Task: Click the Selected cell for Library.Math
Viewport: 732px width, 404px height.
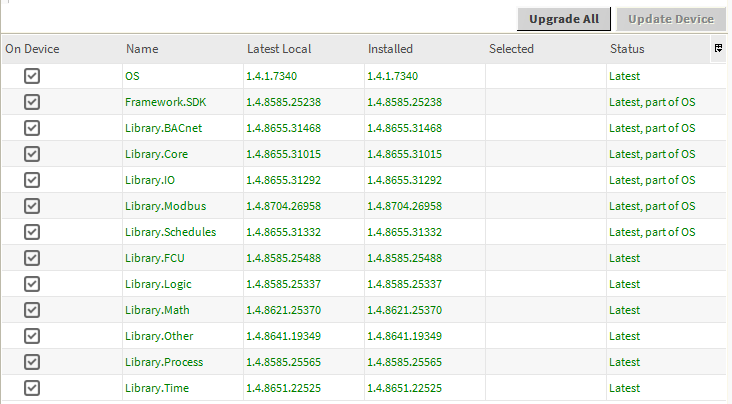Action: pos(544,310)
